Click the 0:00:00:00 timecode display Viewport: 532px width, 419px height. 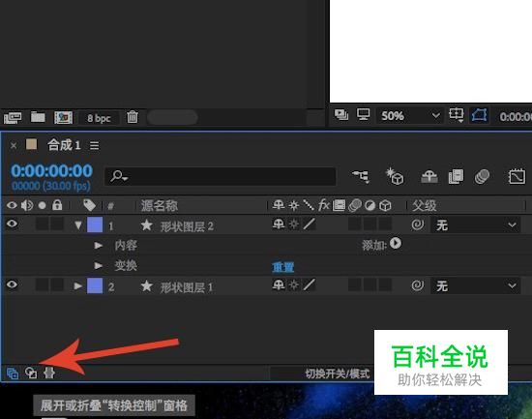51,170
